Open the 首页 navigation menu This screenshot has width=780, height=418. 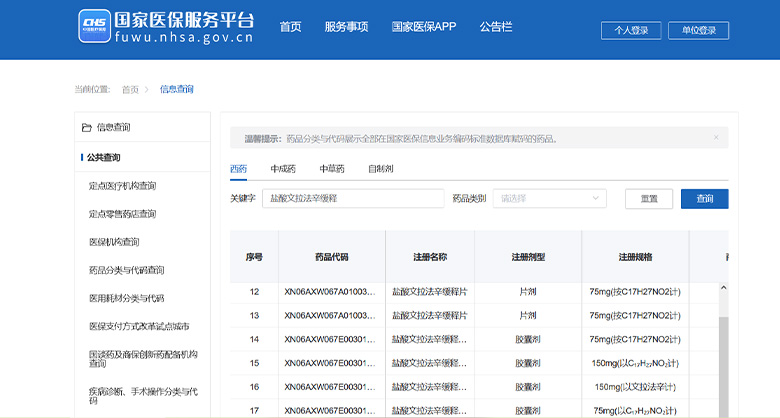pyautogui.click(x=290, y=27)
